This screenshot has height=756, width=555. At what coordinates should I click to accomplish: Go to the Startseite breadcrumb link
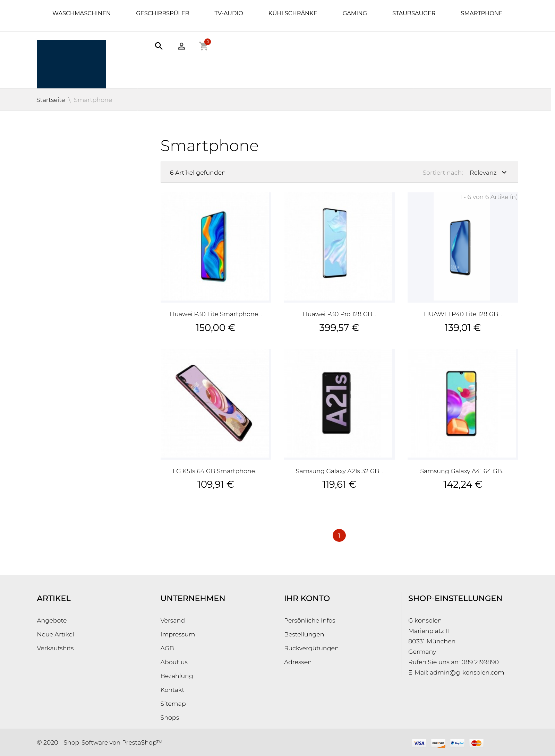point(51,100)
